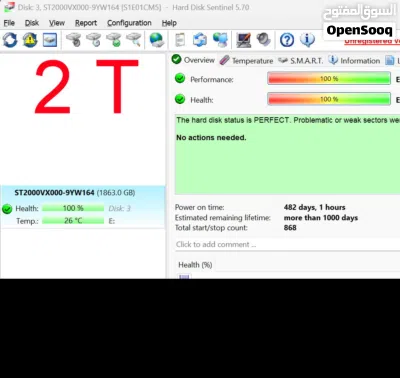Click the 'Performance:' label
This screenshot has height=378, width=400.
[212, 79]
